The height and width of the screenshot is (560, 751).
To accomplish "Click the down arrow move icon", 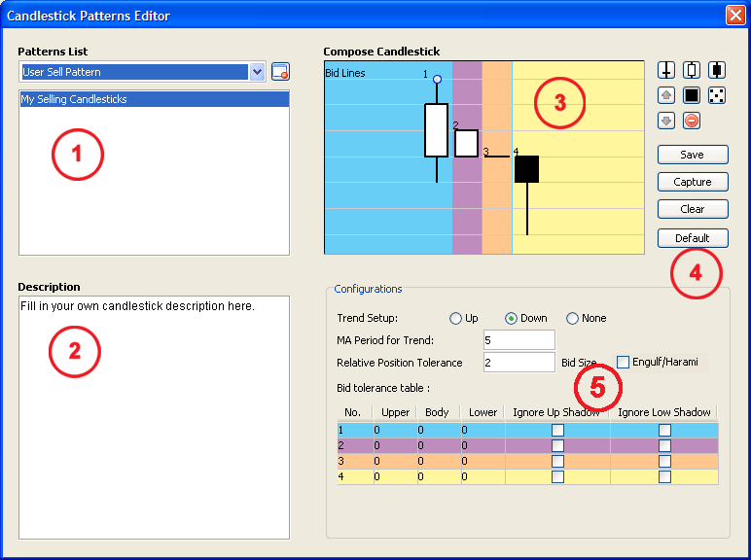I will tap(666, 121).
